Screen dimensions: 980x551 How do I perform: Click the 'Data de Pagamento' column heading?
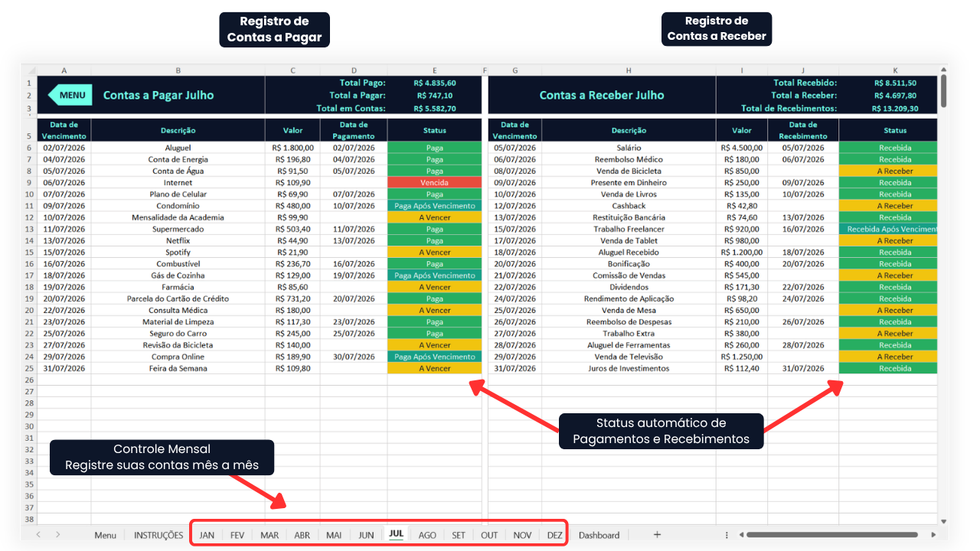354,130
